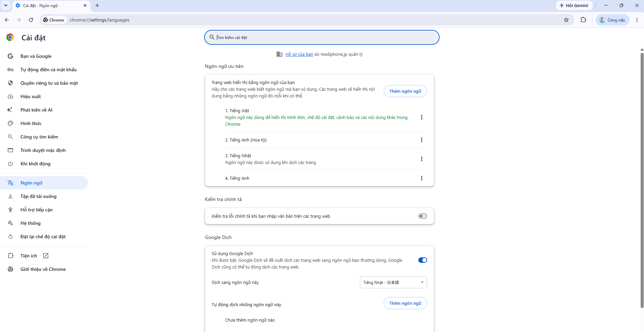Click the Đặt lại chế độ cài đặt icon
Screen dimensions: 644x332
point(10,237)
